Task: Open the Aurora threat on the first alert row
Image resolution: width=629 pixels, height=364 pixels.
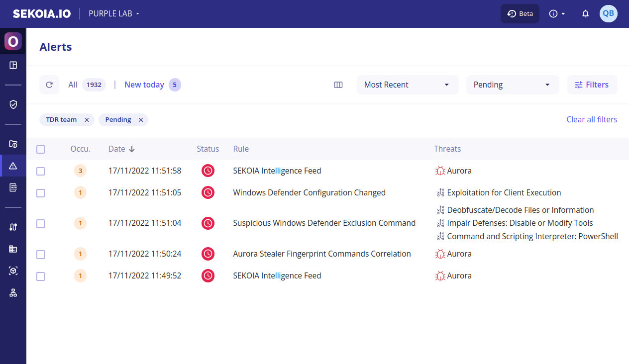Action: click(x=458, y=171)
